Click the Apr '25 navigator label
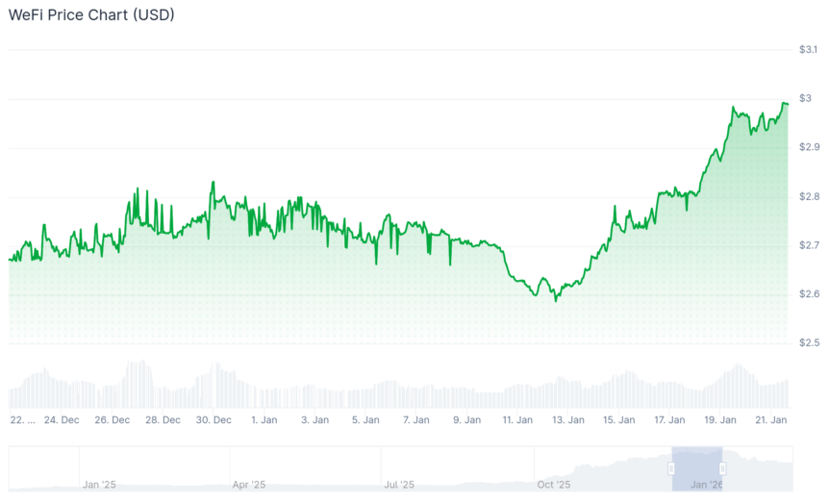The height and width of the screenshot is (504, 829). (x=248, y=485)
